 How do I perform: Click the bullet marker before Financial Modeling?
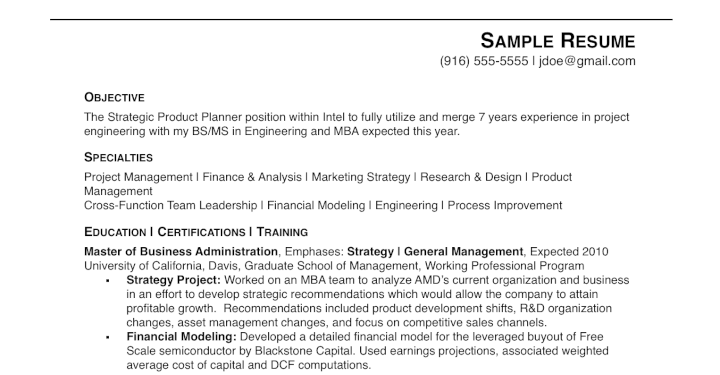(x=108, y=337)
